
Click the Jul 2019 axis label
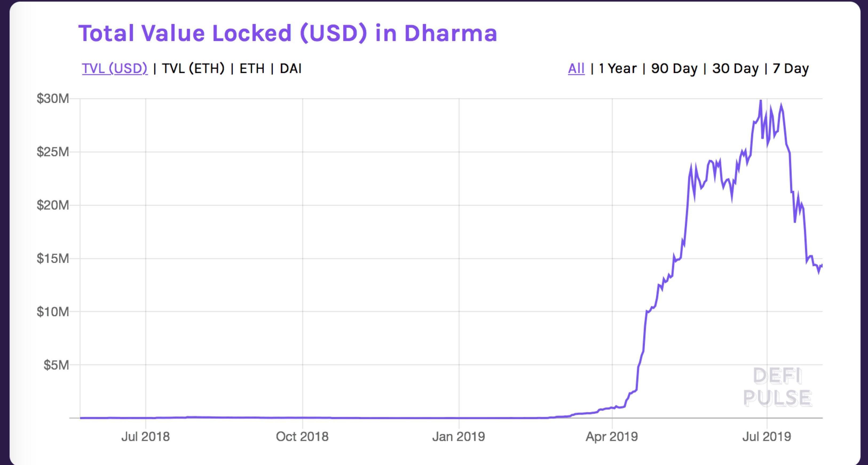pyautogui.click(x=767, y=436)
